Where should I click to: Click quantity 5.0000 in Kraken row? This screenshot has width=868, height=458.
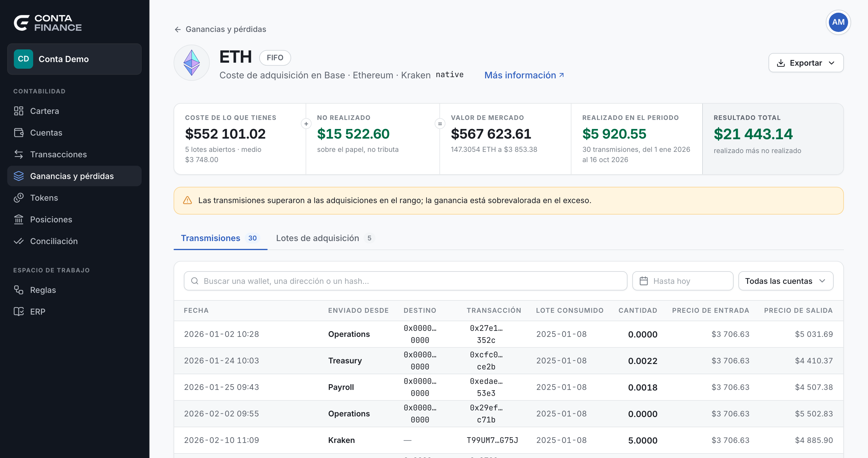coord(643,441)
